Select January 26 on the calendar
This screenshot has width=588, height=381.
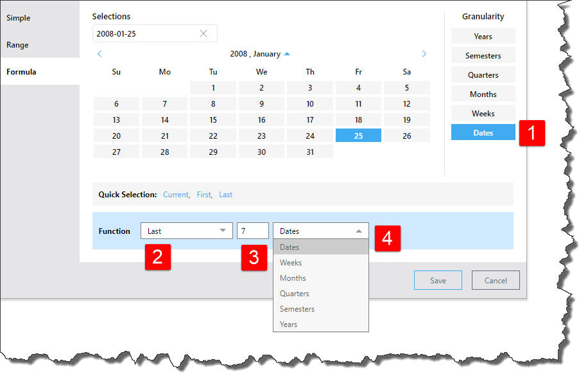tap(407, 136)
